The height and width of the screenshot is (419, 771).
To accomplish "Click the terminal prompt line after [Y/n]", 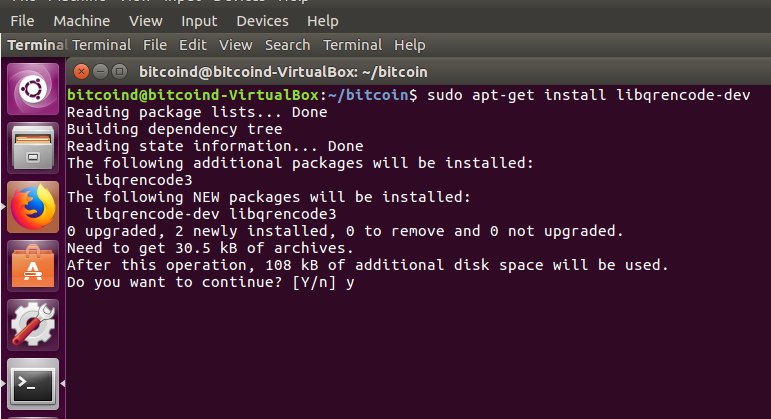I will (x=350, y=282).
